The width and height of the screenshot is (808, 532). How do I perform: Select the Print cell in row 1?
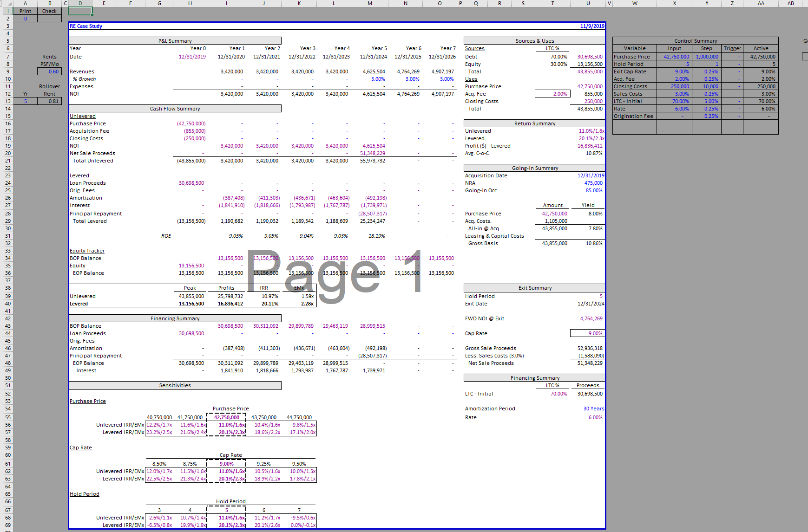coord(25,11)
